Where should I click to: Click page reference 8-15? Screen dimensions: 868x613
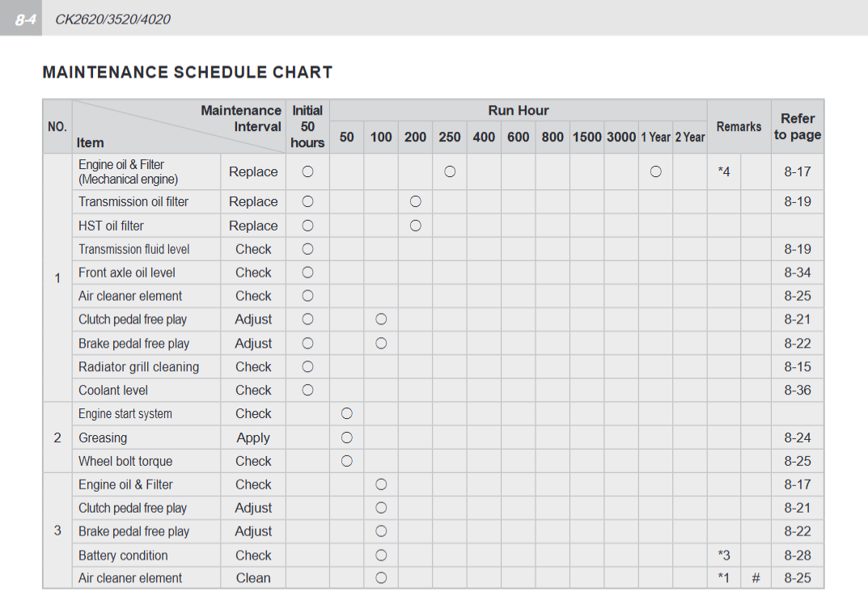coord(797,367)
